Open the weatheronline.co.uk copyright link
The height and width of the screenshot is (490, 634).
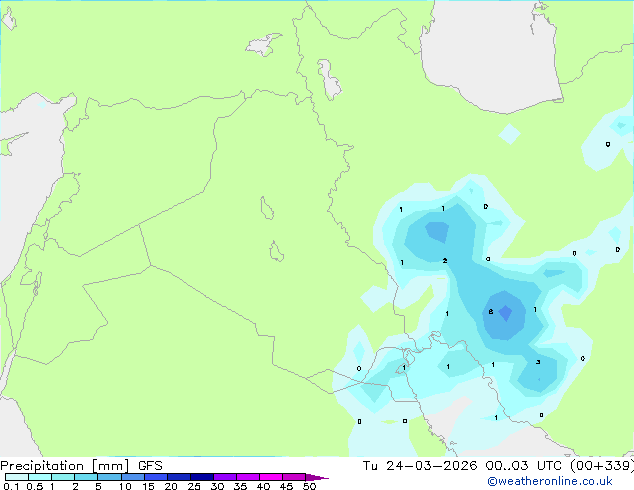(x=549, y=481)
